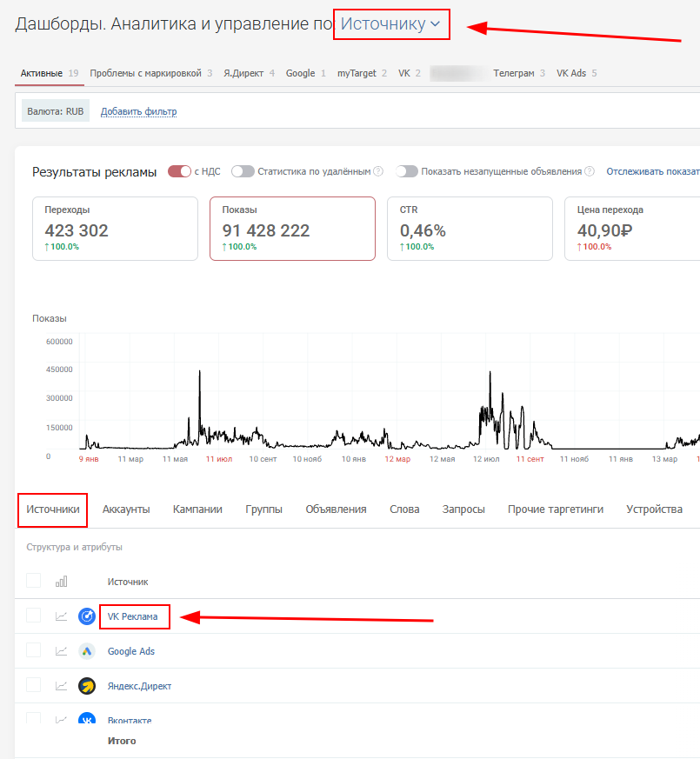Tick the checkbox for Google Ads row
Image resolution: width=700 pixels, height=759 pixels.
33,650
